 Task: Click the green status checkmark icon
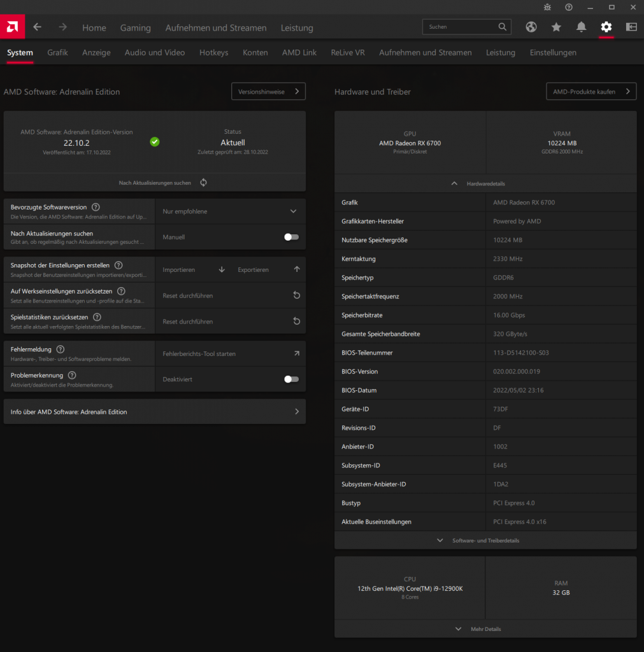pos(155,142)
